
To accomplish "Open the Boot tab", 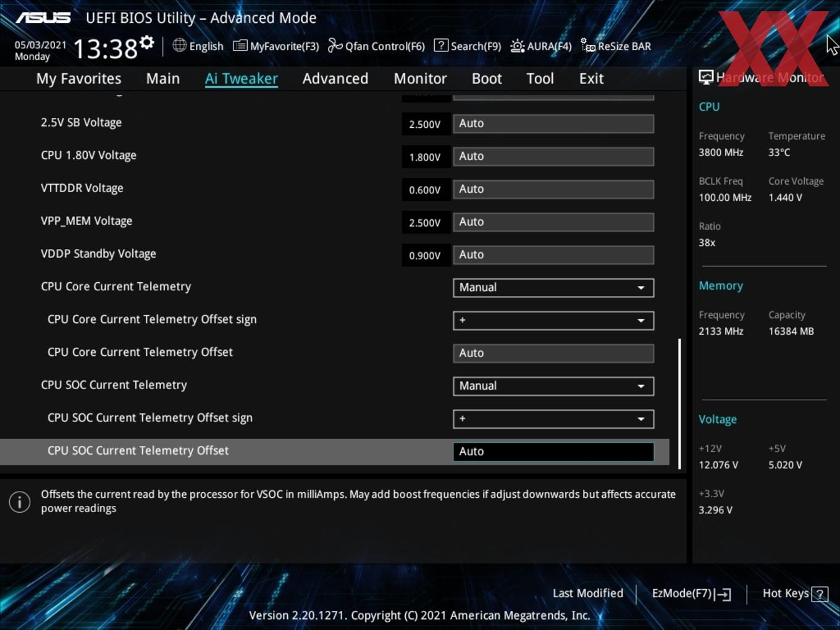I will coord(487,78).
